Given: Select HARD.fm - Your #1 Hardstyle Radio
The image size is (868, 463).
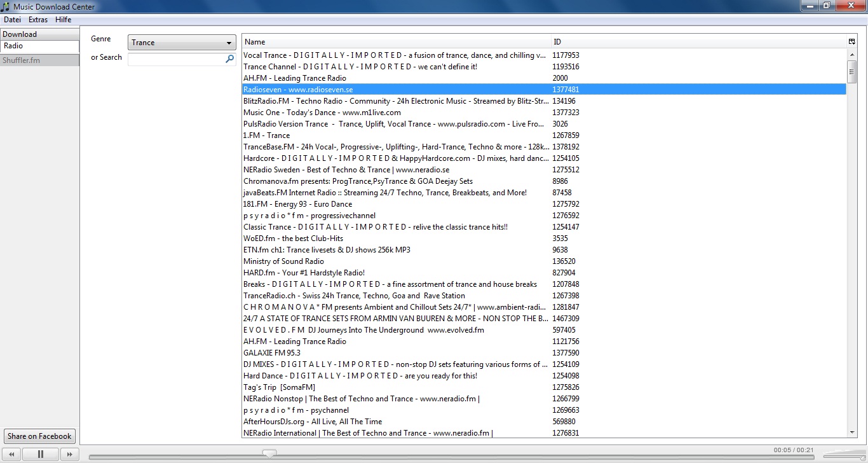Looking at the screenshot, I should [x=545, y=273].
